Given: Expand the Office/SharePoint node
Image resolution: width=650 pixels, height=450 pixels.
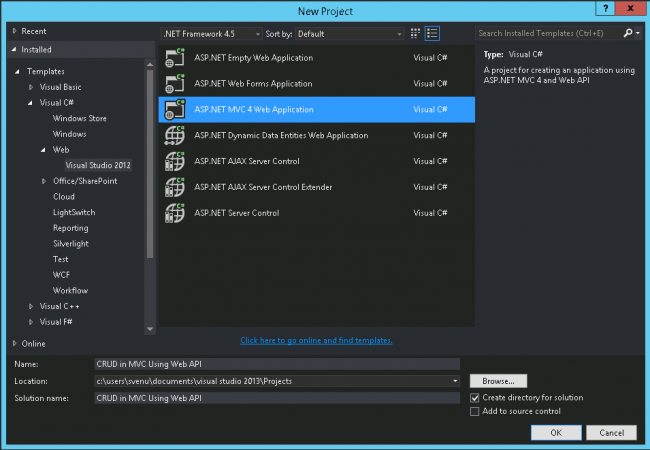Looking at the screenshot, I should point(44,181).
